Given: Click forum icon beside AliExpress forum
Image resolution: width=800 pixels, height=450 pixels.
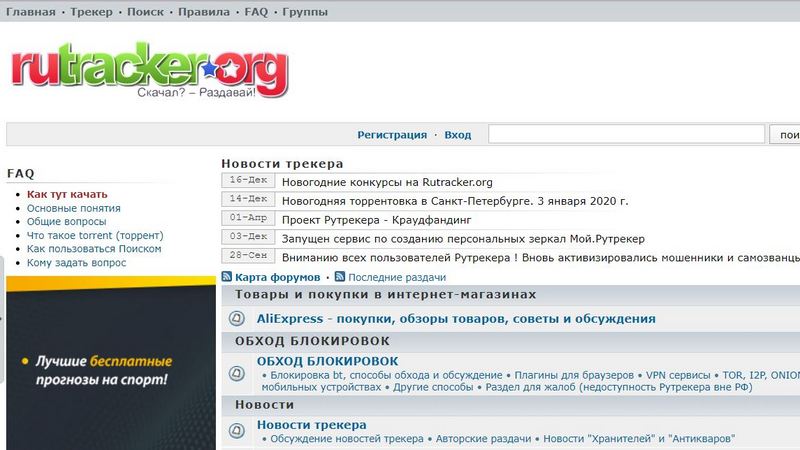Looking at the screenshot, I should [236, 318].
